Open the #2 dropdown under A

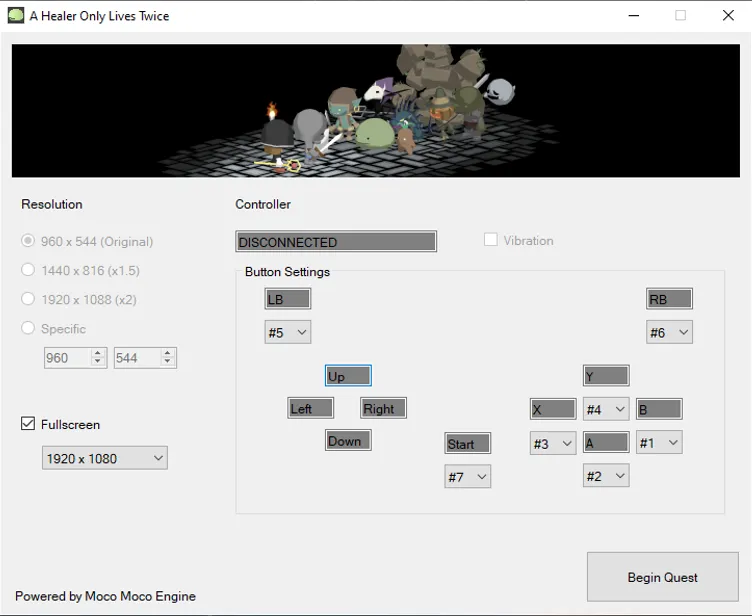[606, 475]
